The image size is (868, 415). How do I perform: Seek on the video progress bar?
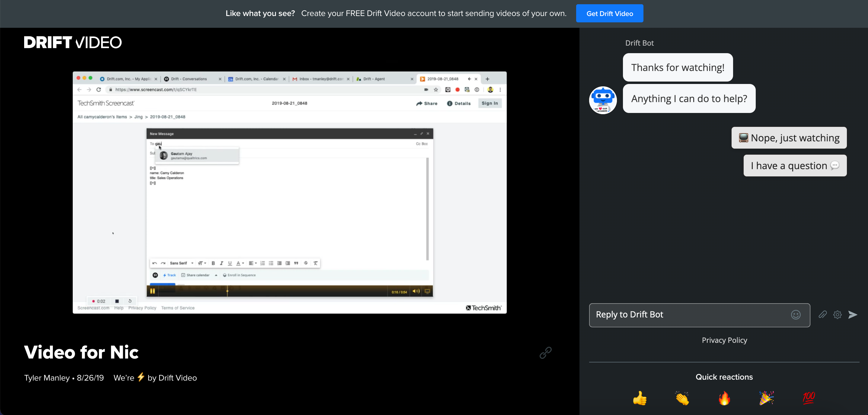tap(273, 291)
